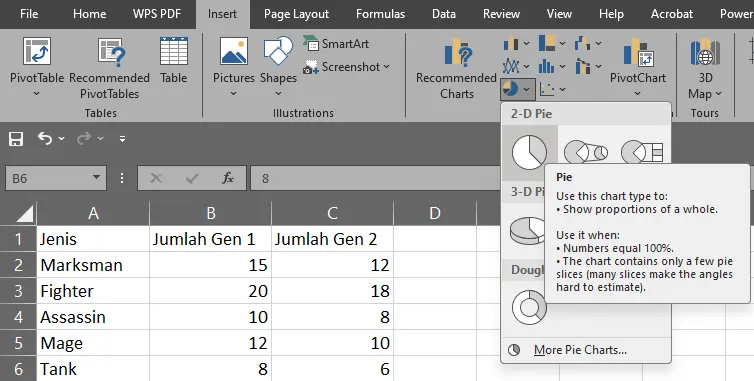Switch to the Page Layout tab
The height and width of the screenshot is (381, 754).
coord(296,14)
